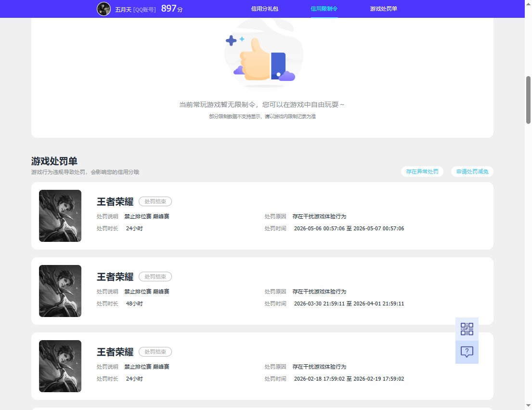Screen dimensions: 532x410
Task: Click the user avatar in the header
Action: tap(104, 9)
